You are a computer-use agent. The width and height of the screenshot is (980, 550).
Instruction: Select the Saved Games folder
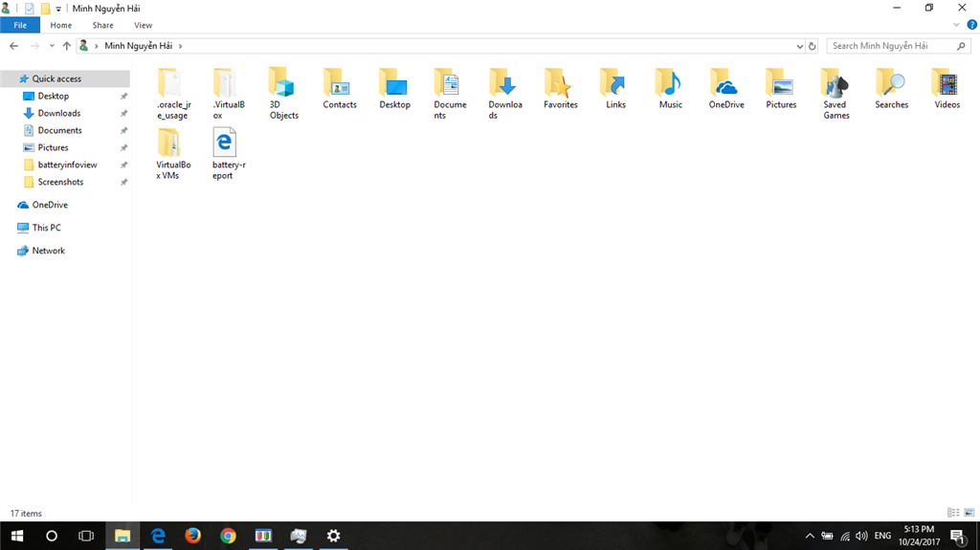[836, 94]
